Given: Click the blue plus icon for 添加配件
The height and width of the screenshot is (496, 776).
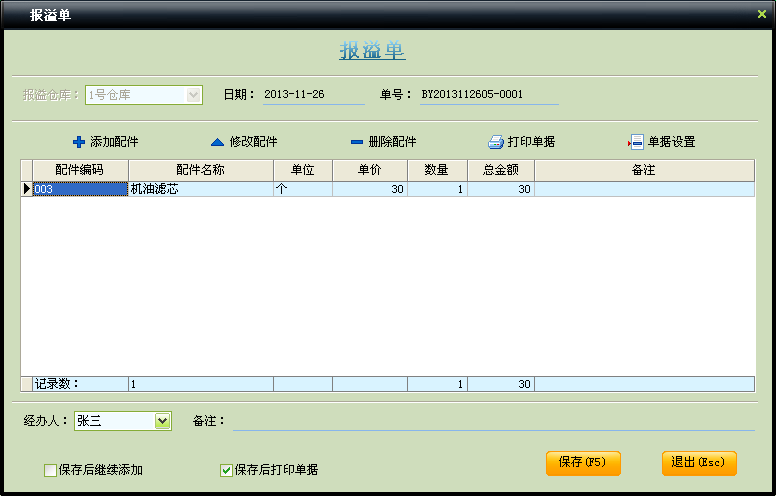Looking at the screenshot, I should click(79, 142).
